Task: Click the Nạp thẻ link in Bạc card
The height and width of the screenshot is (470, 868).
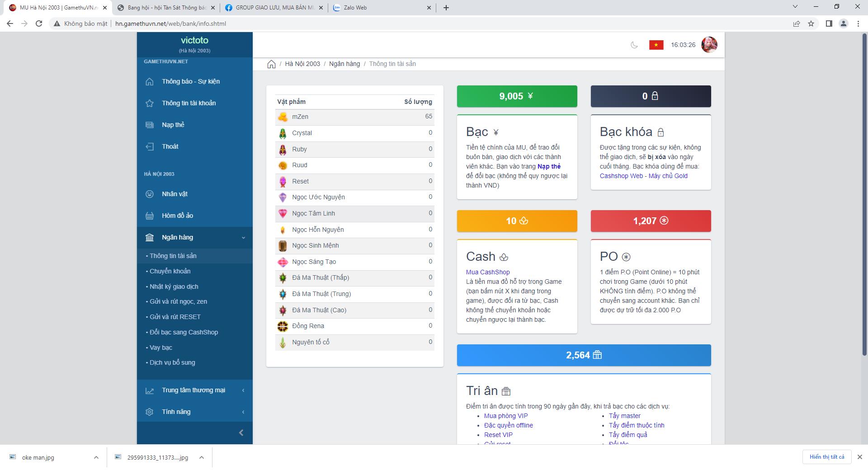Action: pyautogui.click(x=549, y=166)
